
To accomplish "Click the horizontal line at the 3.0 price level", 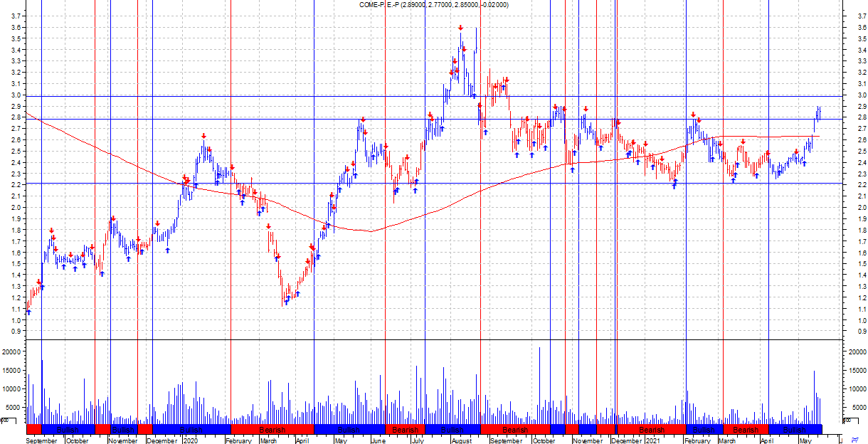I will pos(285,96).
